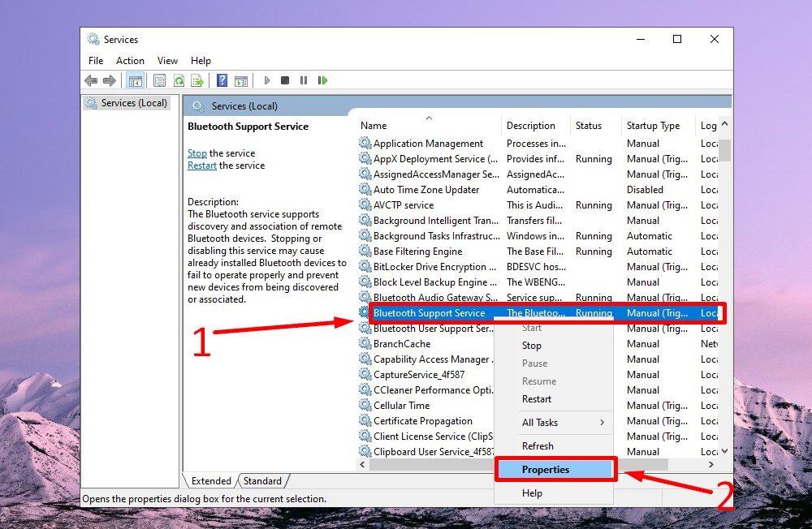Select Services (Local) in the console tree
This screenshot has height=529, width=812.
[134, 103]
